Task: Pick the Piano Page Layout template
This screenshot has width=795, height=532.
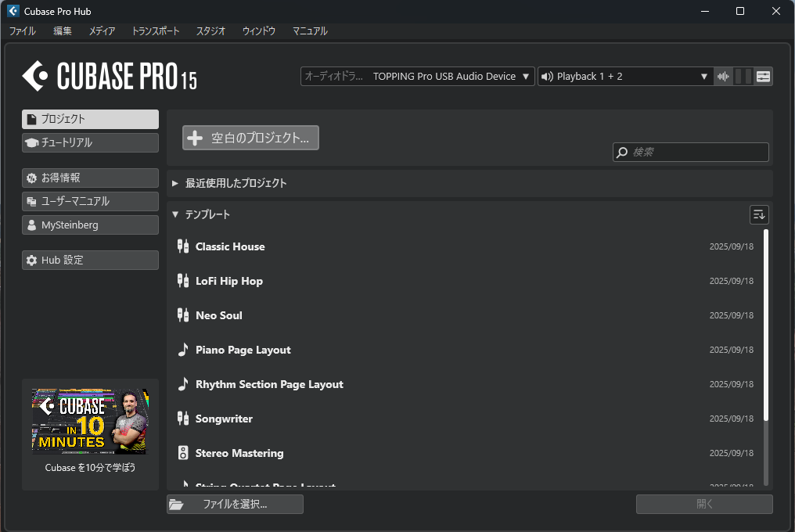Action: tap(243, 350)
